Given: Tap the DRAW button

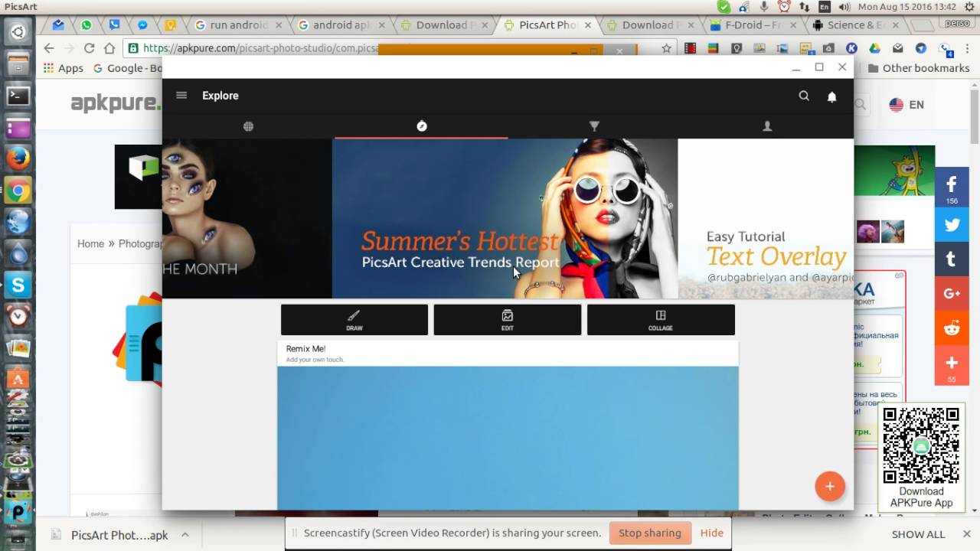Looking at the screenshot, I should tap(354, 320).
